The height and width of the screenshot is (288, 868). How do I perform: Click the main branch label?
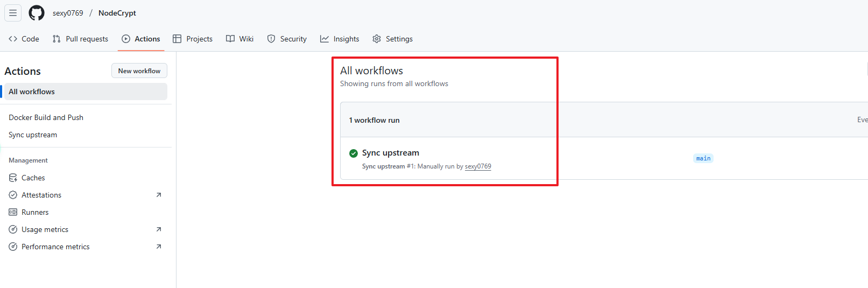point(703,158)
